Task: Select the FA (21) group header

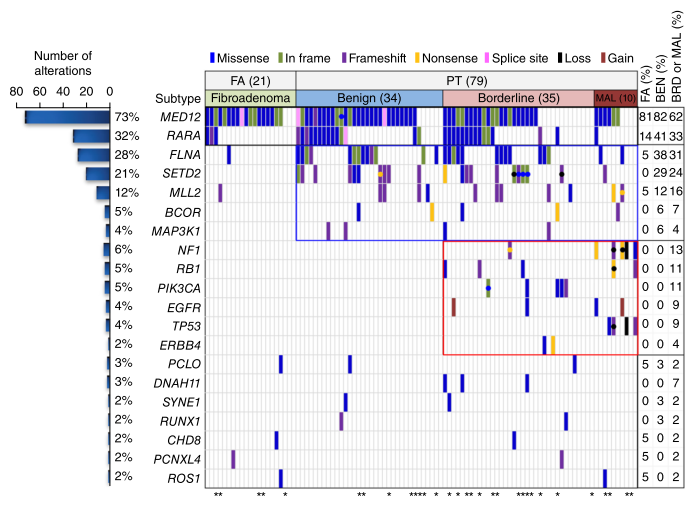Action: [250, 79]
